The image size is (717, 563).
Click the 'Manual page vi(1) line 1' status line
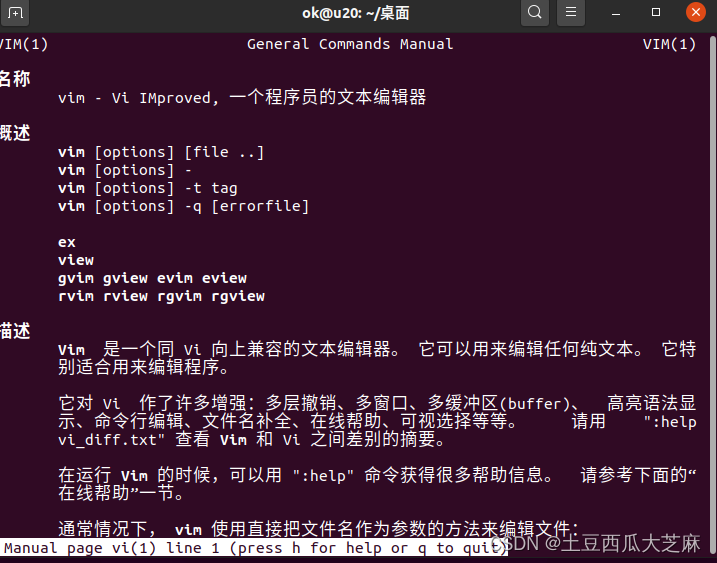pyautogui.click(x=254, y=547)
